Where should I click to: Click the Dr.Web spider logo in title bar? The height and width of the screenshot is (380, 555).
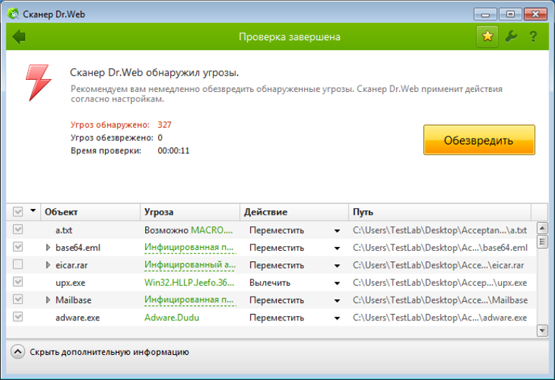tap(13, 14)
